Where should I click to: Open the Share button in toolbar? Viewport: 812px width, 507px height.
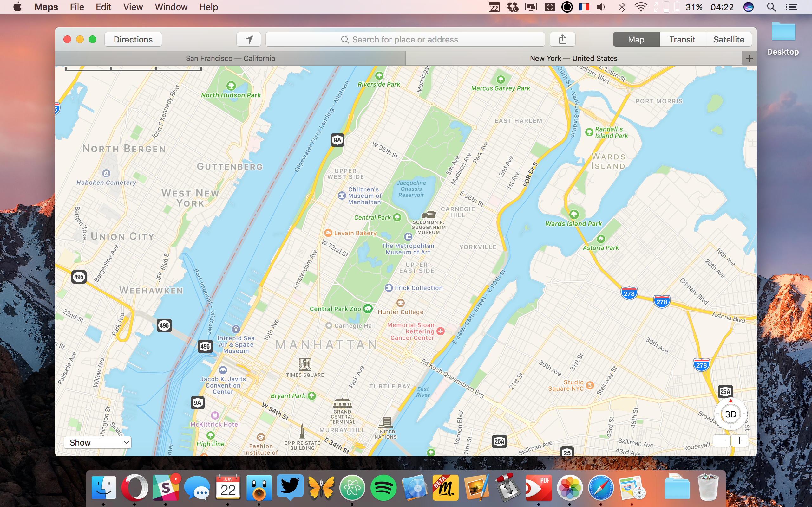click(x=562, y=40)
